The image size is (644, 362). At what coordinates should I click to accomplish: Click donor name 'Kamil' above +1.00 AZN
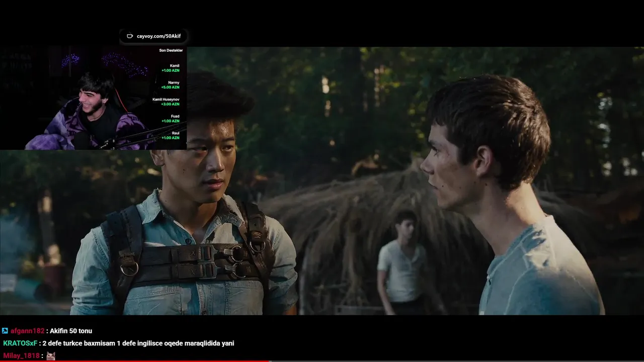175,66
